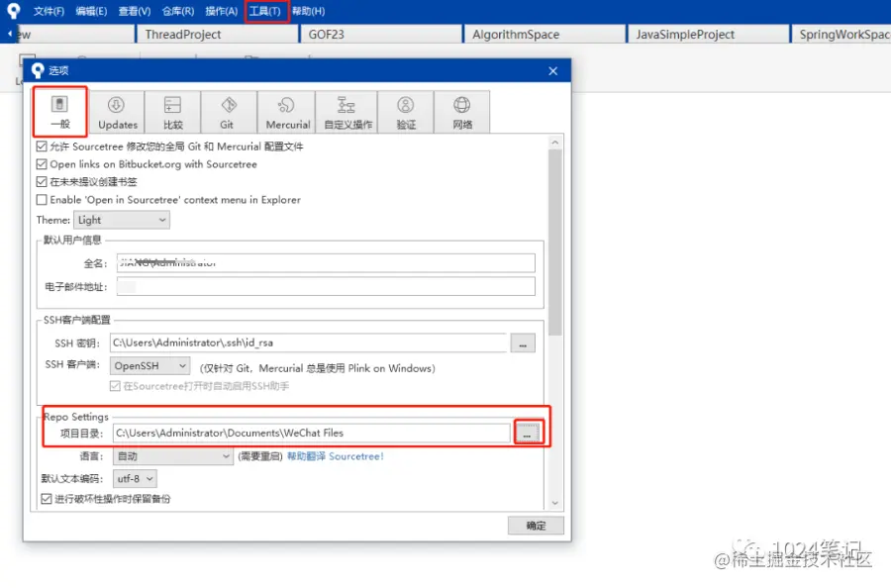Browse for the project directory folder
Image resolution: width=891 pixels, height=588 pixels.
click(529, 434)
